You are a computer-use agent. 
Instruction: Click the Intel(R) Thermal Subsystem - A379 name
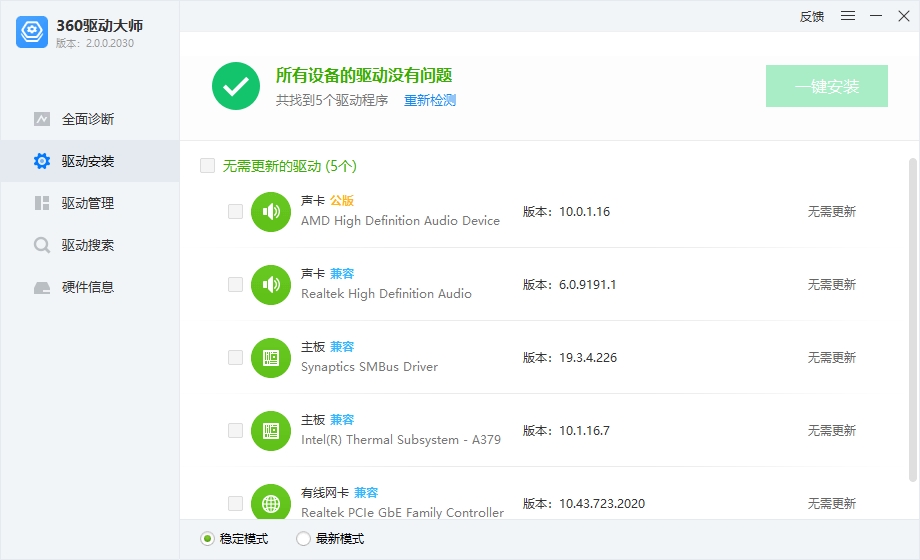click(x=401, y=440)
